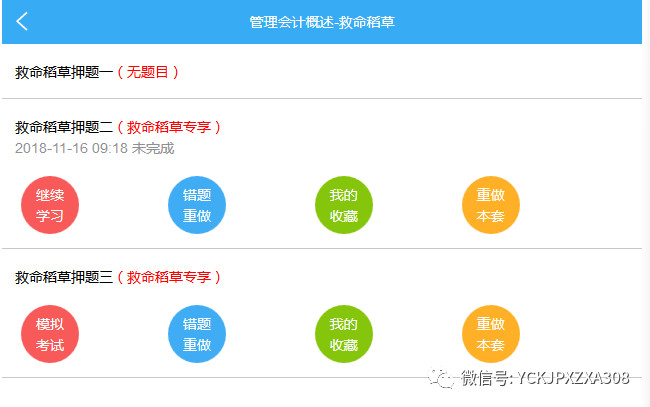Open green 我的收藏 under 押题三
Image resolution: width=650 pixels, height=407 pixels.
coord(344,334)
